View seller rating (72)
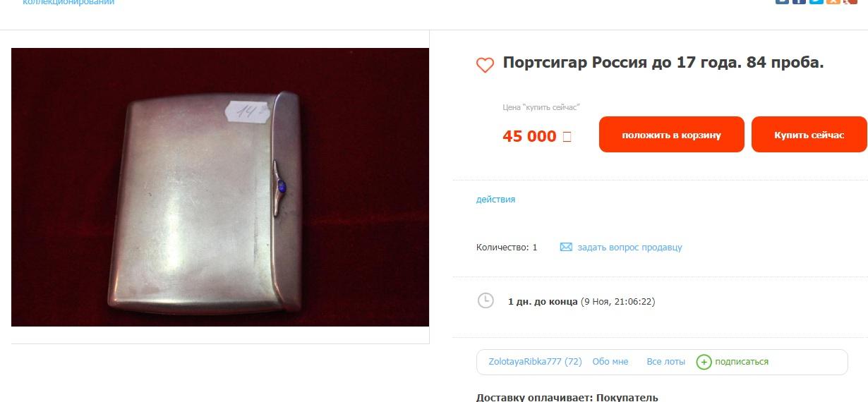The image size is (868, 402). point(574,362)
